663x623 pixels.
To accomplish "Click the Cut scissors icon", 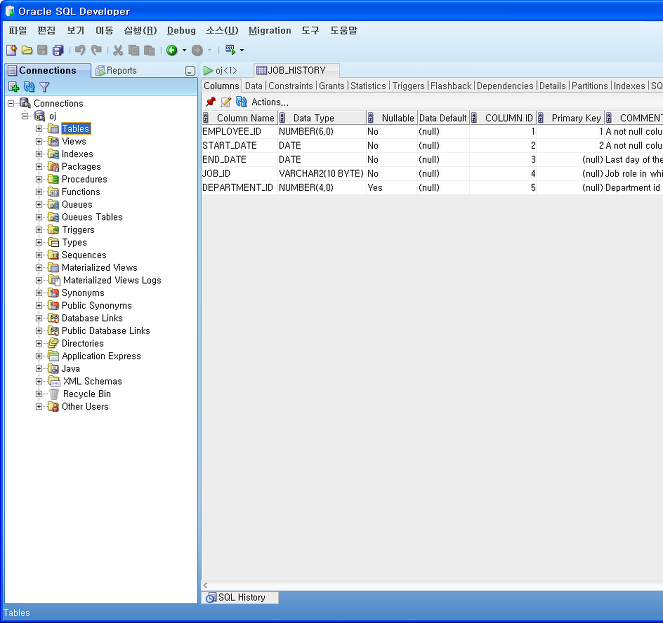I will click(118, 50).
